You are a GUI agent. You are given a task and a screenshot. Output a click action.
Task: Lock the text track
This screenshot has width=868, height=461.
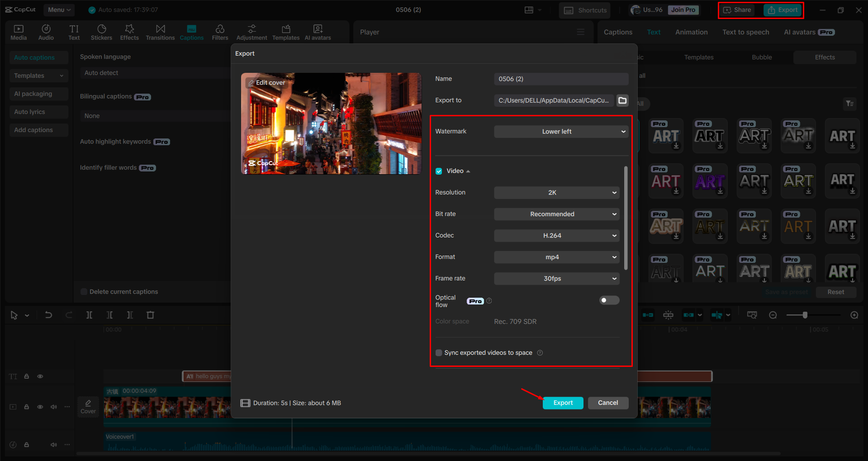pyautogui.click(x=27, y=376)
